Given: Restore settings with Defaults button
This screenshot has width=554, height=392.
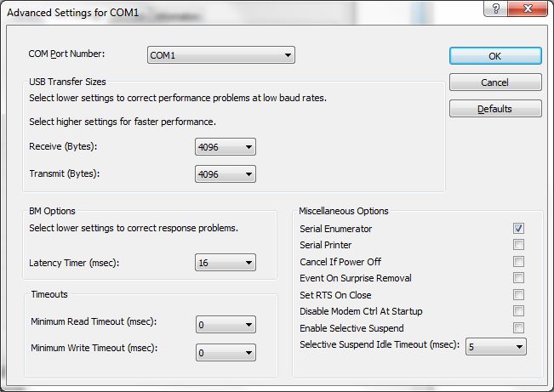Looking at the screenshot, I should 495,109.
